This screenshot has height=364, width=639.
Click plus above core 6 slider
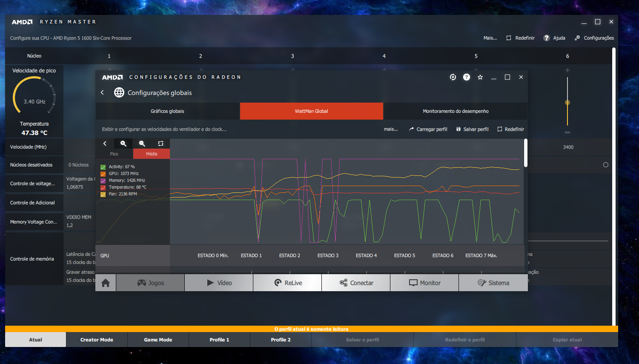pyautogui.click(x=567, y=70)
